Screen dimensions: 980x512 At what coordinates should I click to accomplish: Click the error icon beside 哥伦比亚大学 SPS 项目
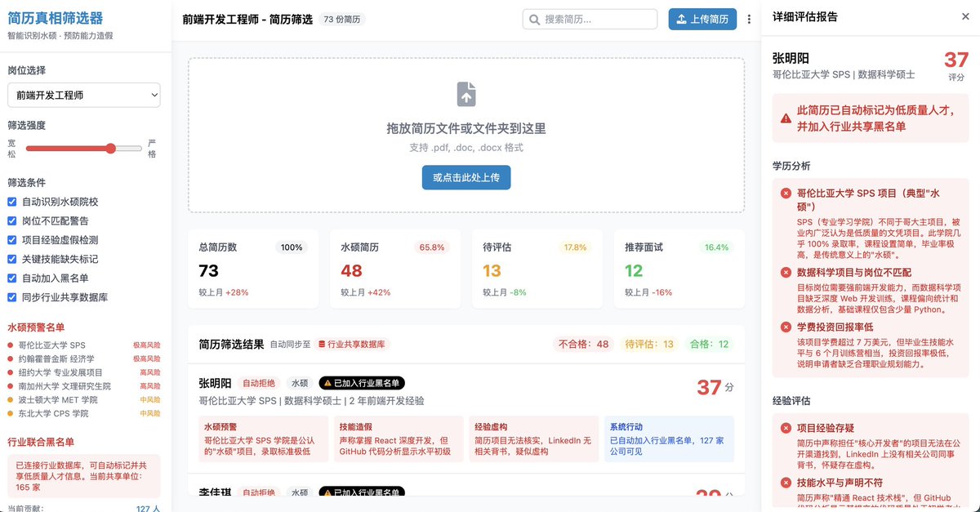coord(786,194)
